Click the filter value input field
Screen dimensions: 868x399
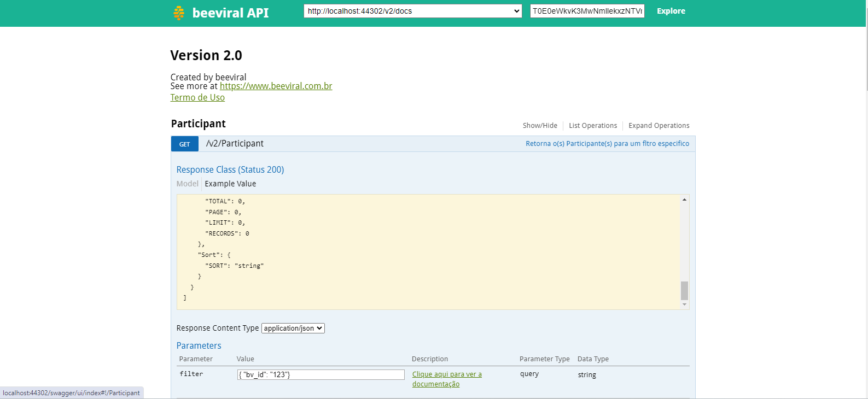(x=321, y=374)
